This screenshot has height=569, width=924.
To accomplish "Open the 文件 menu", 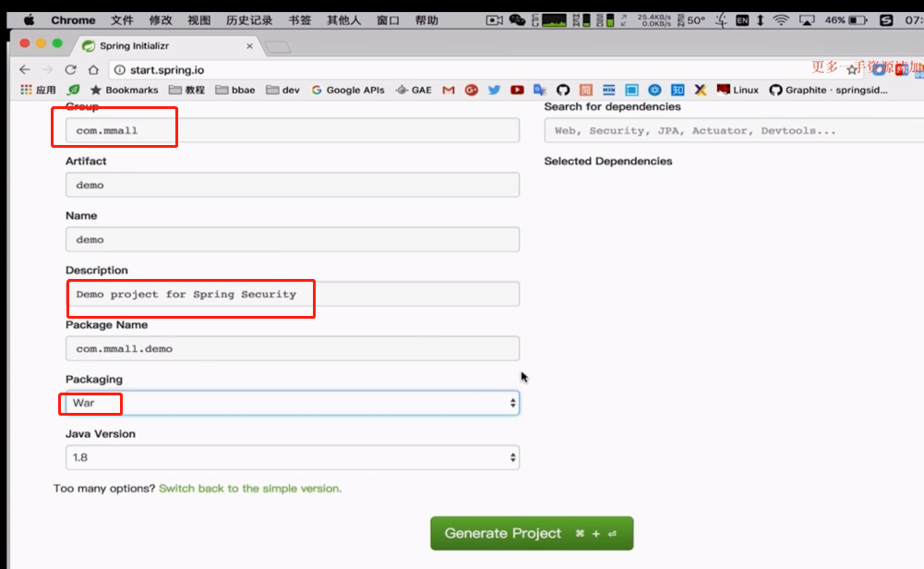I will point(122,20).
